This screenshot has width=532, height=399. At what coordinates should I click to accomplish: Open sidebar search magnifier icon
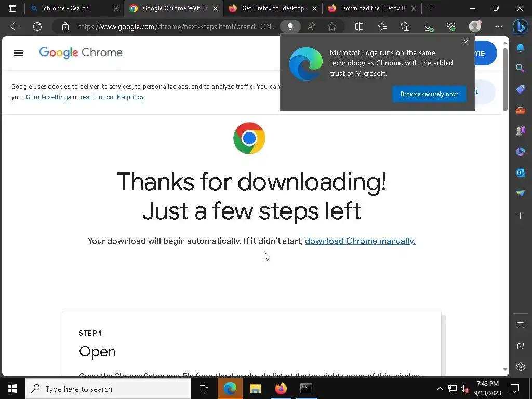click(520, 68)
